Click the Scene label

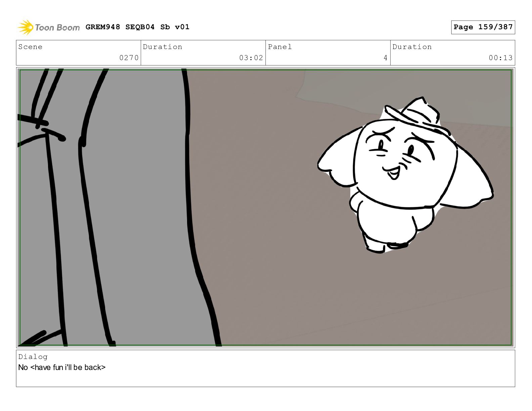30,47
